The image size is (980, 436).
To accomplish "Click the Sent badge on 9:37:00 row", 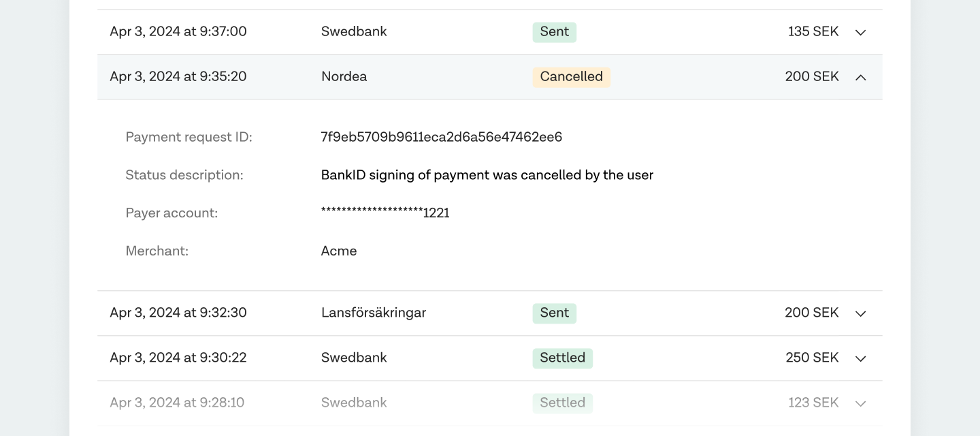I will (554, 32).
